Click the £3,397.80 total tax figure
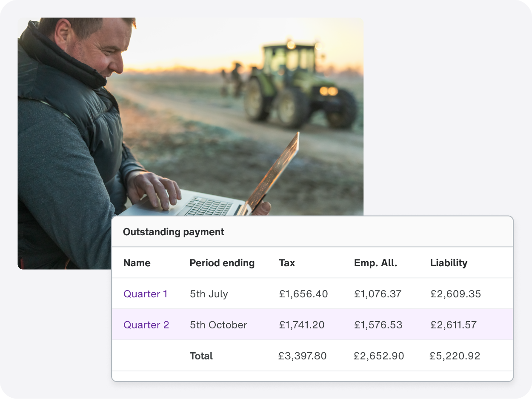 click(x=303, y=356)
